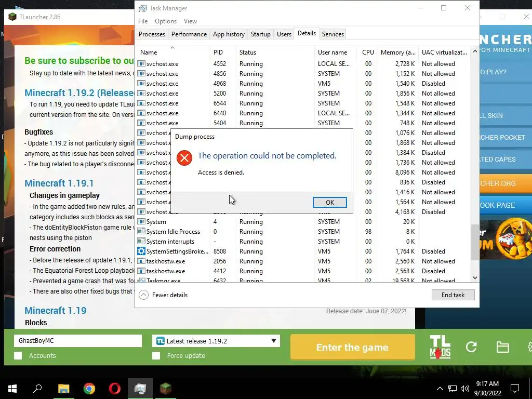Switch to the App history tab
The width and height of the screenshot is (532, 399).
(229, 34)
